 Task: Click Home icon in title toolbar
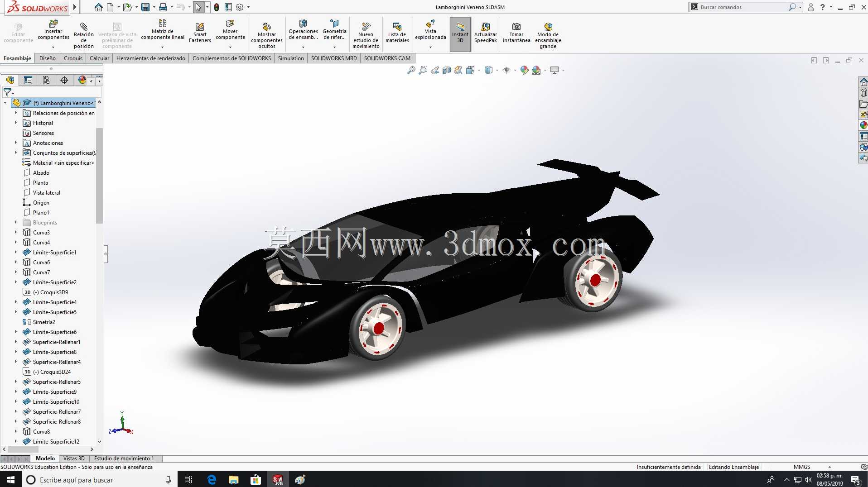click(99, 7)
